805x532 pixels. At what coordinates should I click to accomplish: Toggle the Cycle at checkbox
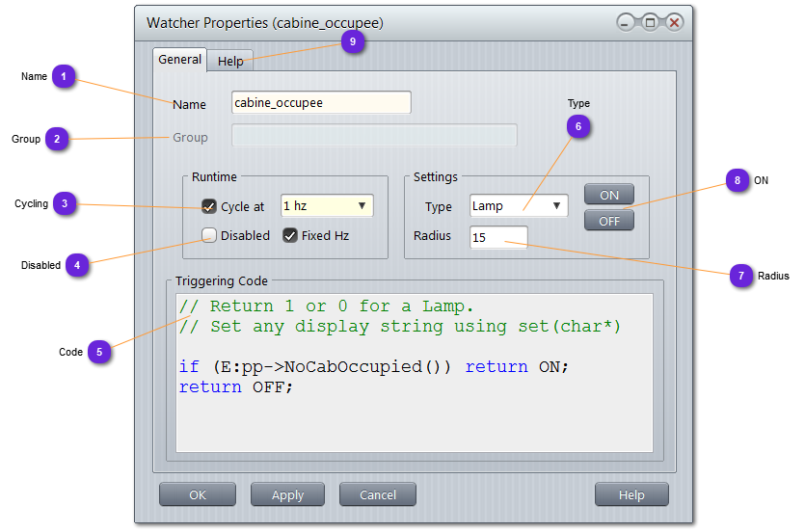click(x=209, y=206)
